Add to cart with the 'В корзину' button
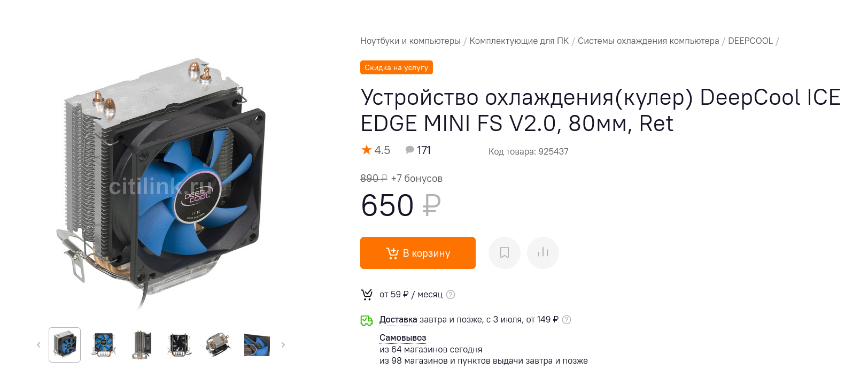Viewport: 868px width, 369px height. pyautogui.click(x=418, y=253)
